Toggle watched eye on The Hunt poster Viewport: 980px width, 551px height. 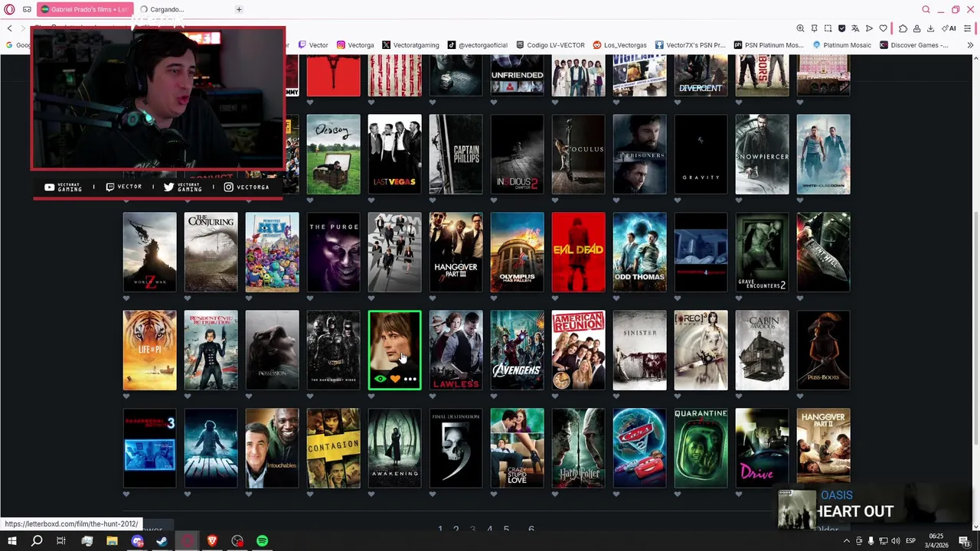click(x=381, y=379)
